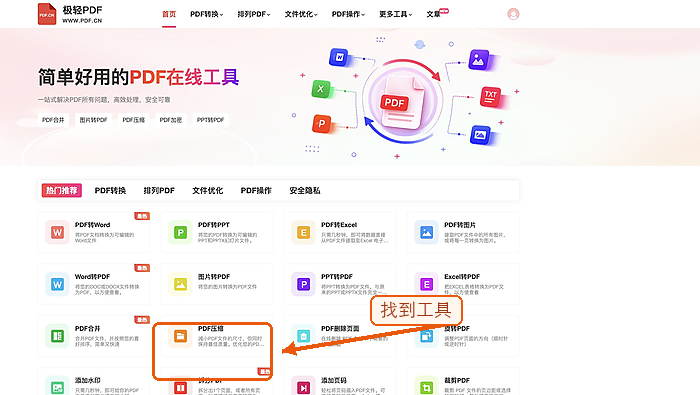Expand the 排列PDF dropdown in top navigation
700x395 pixels.
tap(254, 14)
